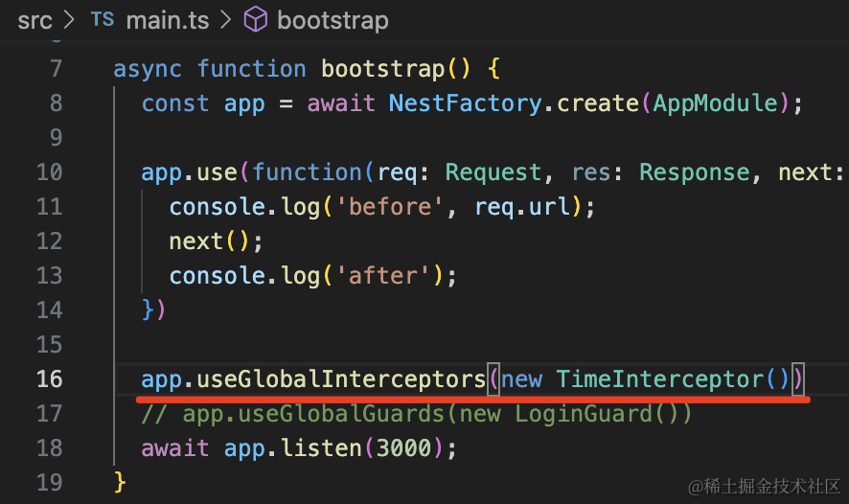Click the chevron after src breadcrumb
This screenshot has height=504, width=849.
[71, 20]
